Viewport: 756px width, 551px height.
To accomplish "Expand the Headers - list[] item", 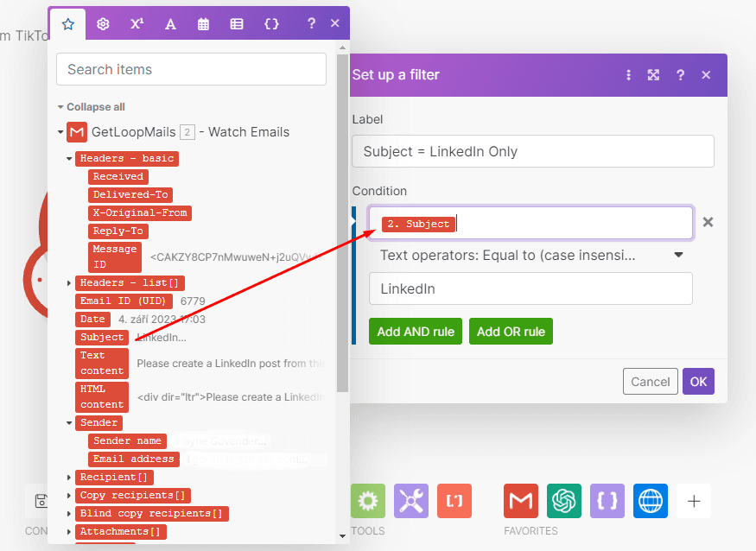I will pos(70,283).
